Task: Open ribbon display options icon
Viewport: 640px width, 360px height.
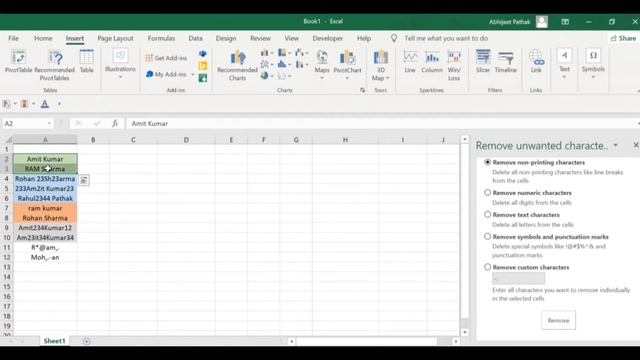Action: coord(565,22)
